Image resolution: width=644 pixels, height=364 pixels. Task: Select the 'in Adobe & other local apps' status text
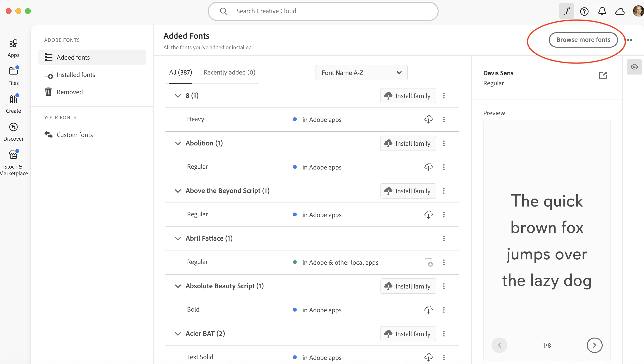click(340, 263)
